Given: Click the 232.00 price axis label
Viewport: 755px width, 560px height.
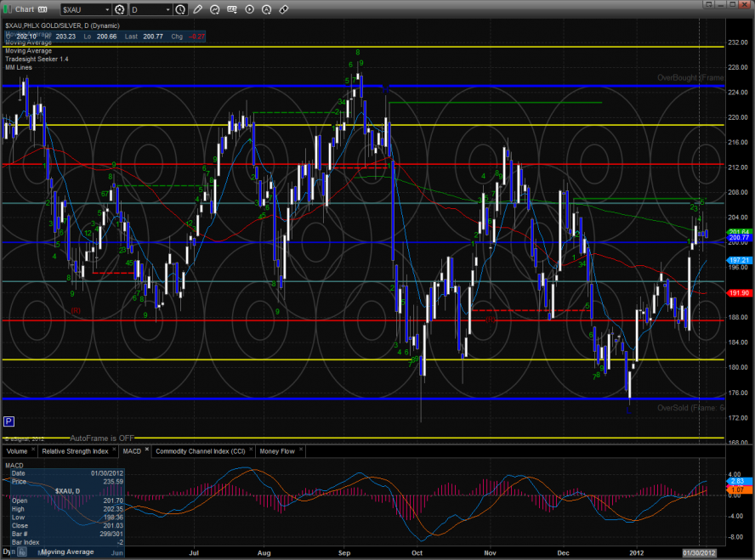Looking at the screenshot, I should (x=738, y=42).
